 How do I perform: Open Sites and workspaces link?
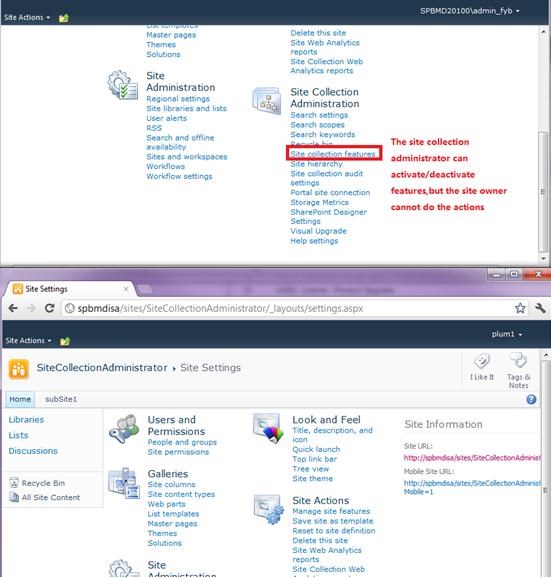186,157
